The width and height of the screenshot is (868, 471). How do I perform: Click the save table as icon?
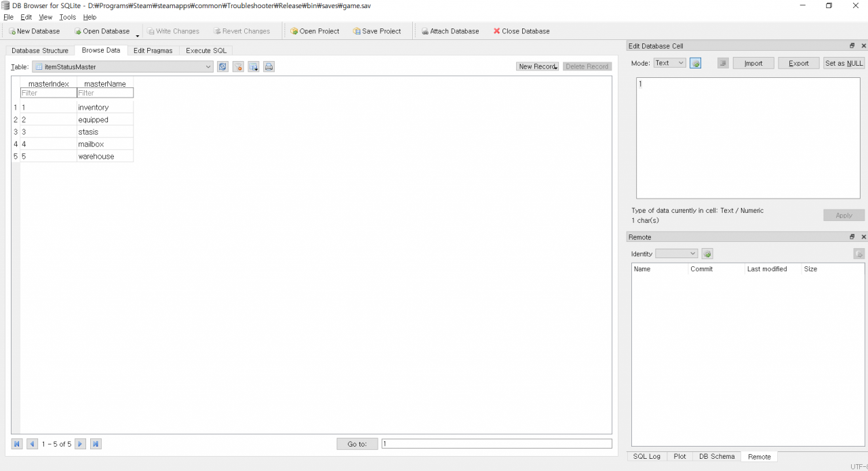pyautogui.click(x=254, y=66)
